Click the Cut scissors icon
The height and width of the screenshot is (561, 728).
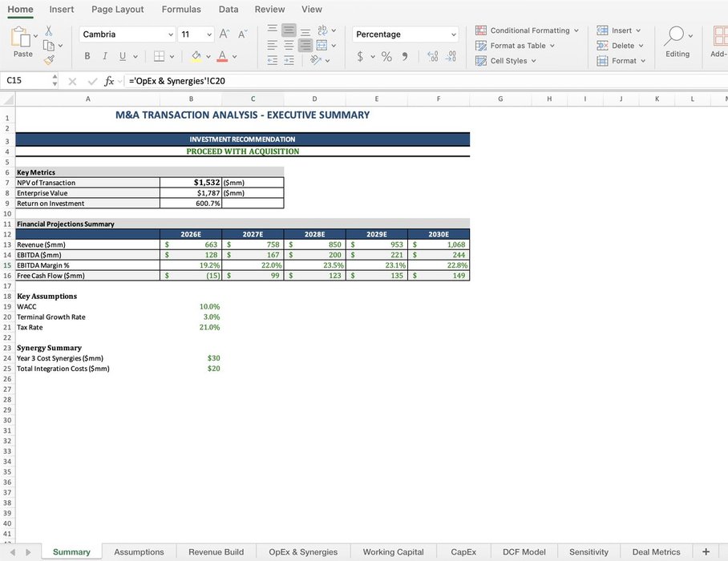pyautogui.click(x=49, y=30)
